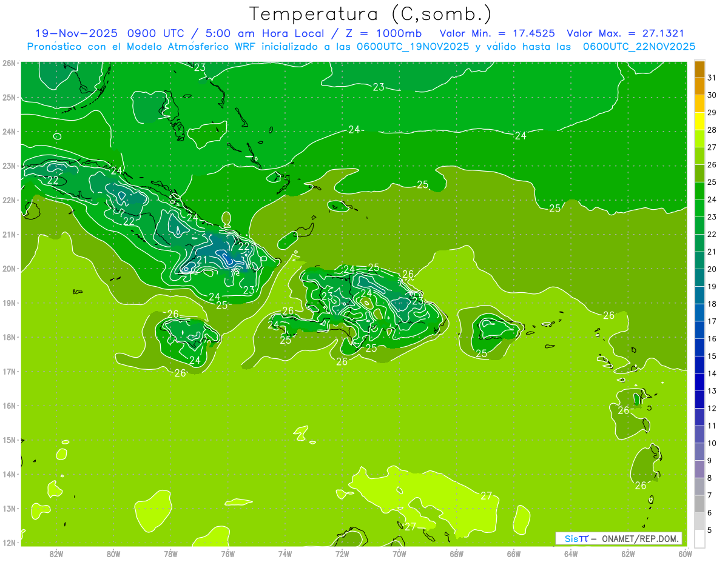
Task: Select the '74W' longitude axis label
Action: click(285, 554)
